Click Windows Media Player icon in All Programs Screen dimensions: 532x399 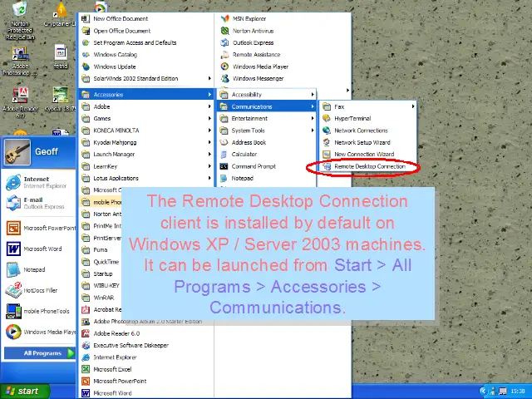224,66
